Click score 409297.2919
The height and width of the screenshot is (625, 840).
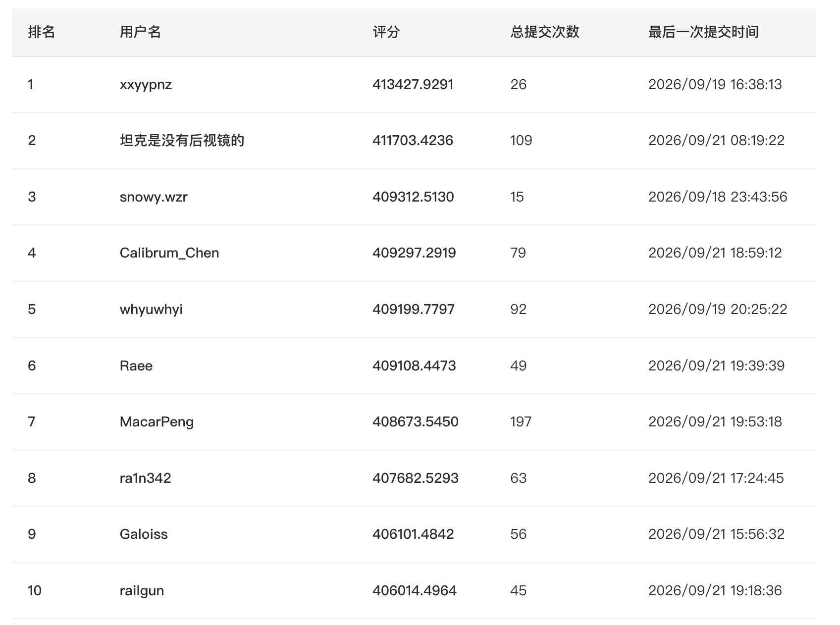click(414, 253)
